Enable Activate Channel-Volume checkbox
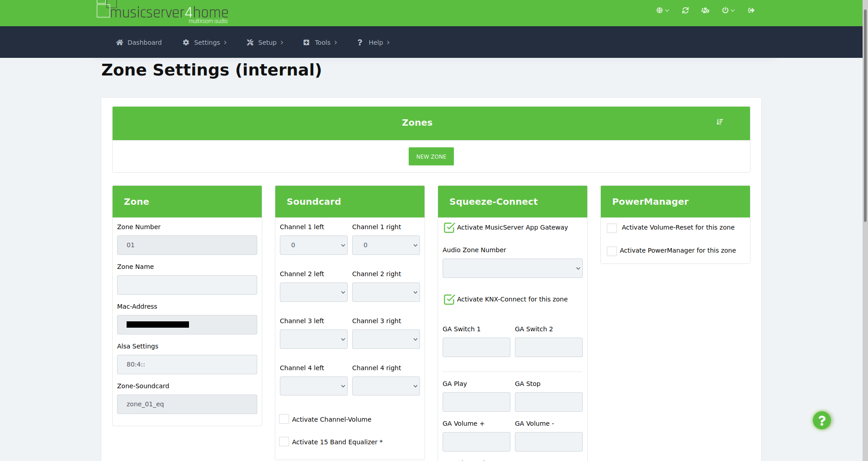The image size is (868, 461). click(x=284, y=419)
